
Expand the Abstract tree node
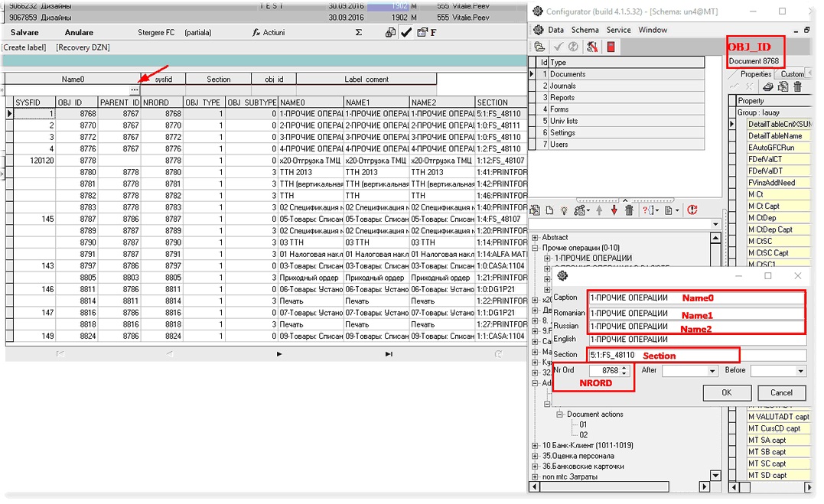pos(535,238)
